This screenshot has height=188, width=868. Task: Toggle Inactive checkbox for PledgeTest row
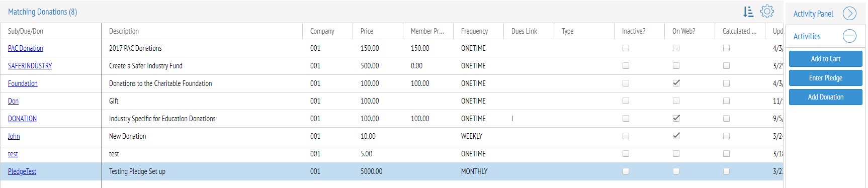tap(626, 171)
